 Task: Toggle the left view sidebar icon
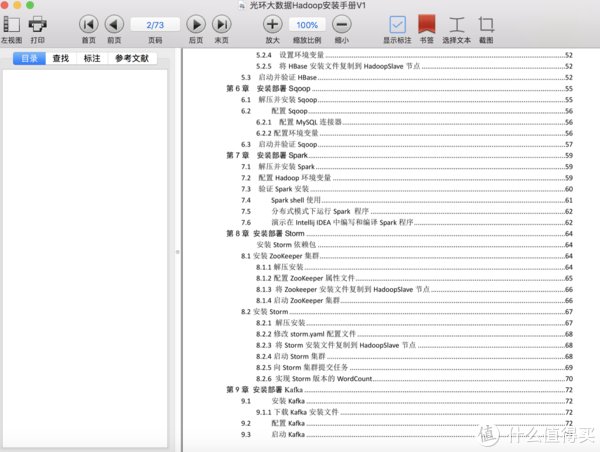(x=11, y=24)
